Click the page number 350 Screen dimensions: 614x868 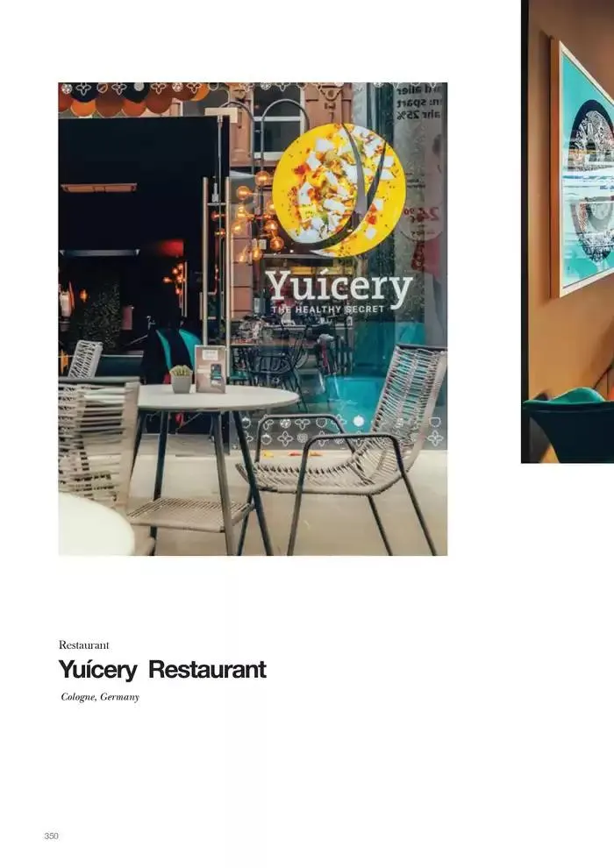tap(51, 836)
